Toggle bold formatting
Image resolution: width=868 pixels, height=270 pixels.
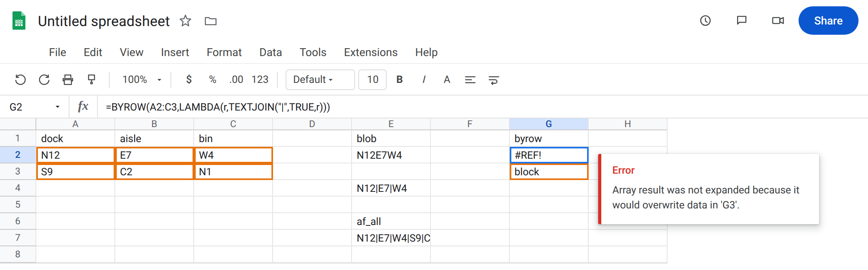(x=399, y=80)
